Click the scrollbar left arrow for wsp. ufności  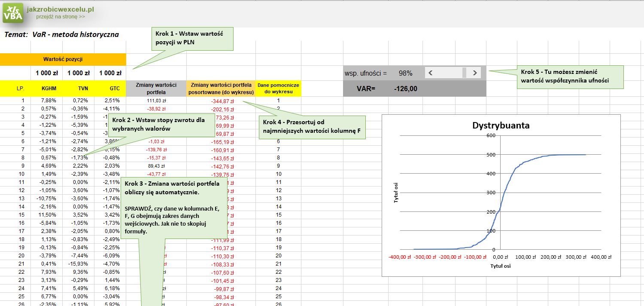(431, 73)
